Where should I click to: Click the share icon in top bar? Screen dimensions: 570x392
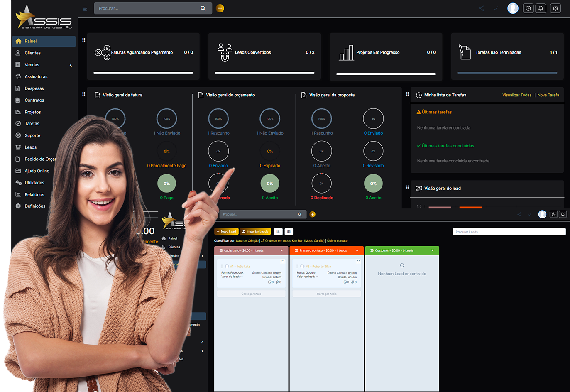coord(482,8)
